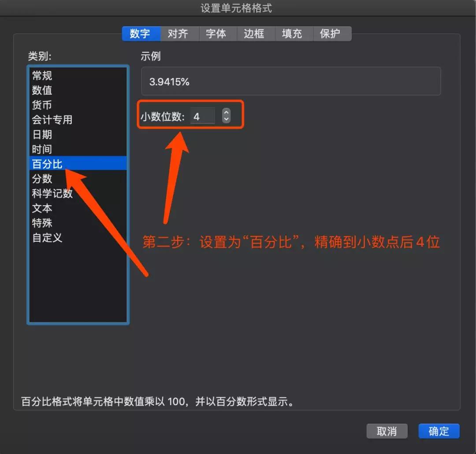Increase decimal places with the stepper arrow

coord(226,113)
